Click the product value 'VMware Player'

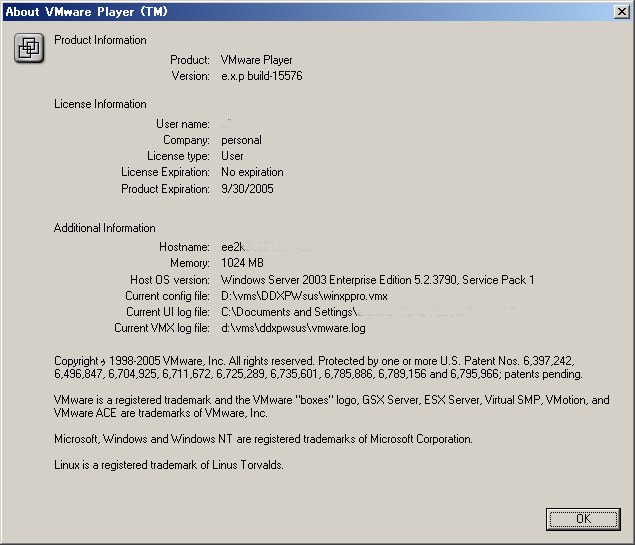coord(257,60)
